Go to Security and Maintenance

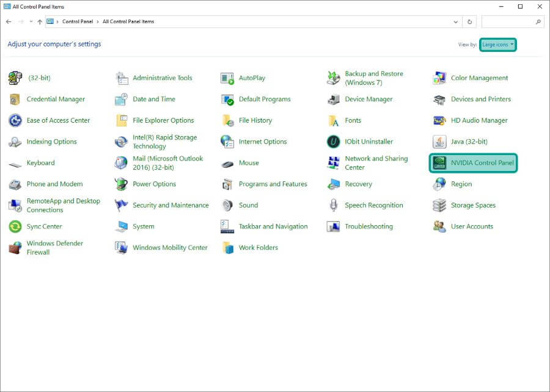(x=170, y=205)
